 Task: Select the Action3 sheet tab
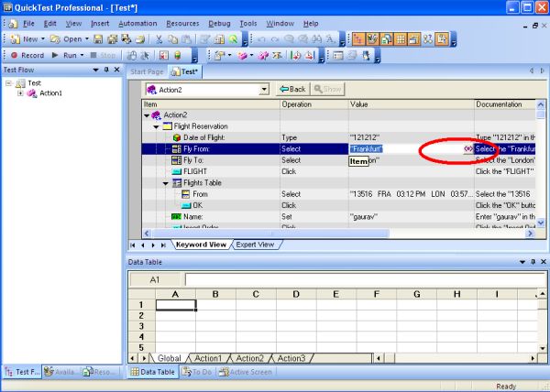coord(291,358)
